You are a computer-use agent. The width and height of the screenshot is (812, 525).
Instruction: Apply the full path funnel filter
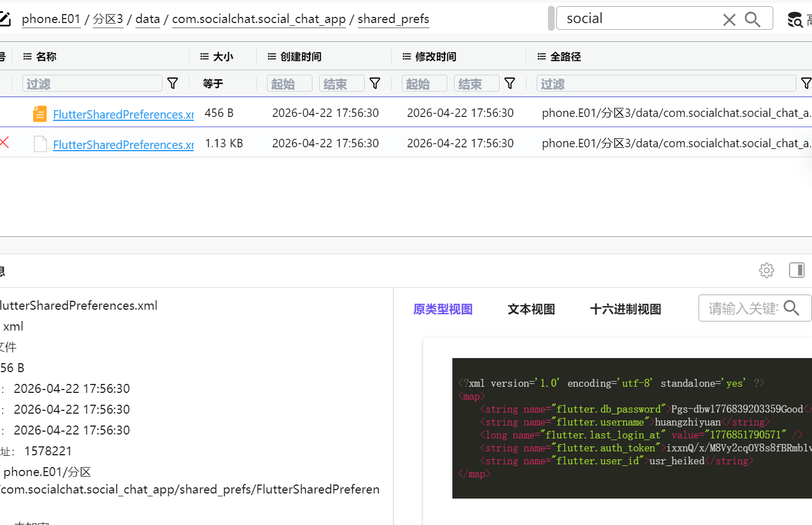click(806, 83)
